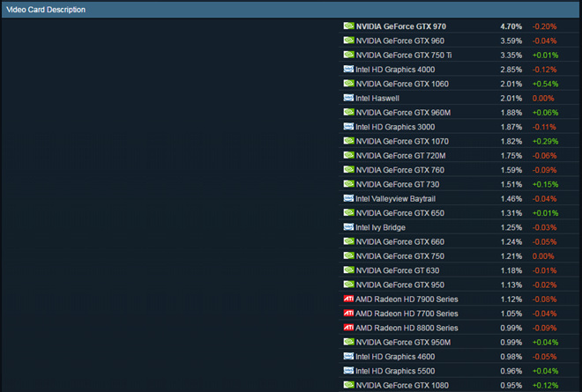Select the NVIDIA GeForce GTX 1070 name
The width and height of the screenshot is (582, 392).
click(x=402, y=141)
